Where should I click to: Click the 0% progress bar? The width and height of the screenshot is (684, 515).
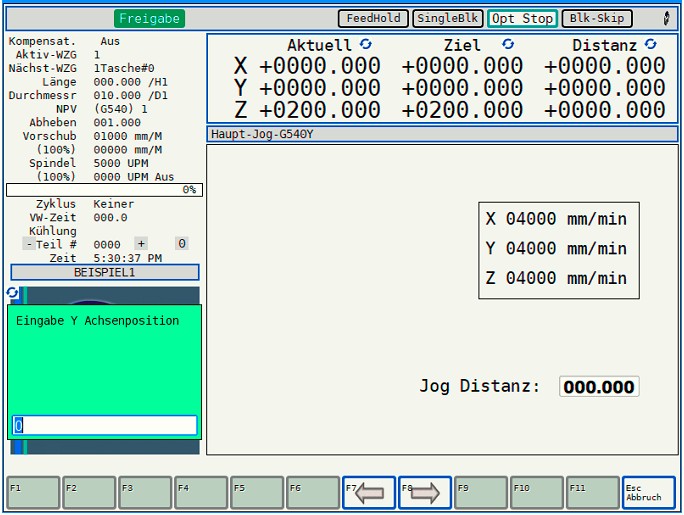[x=104, y=190]
